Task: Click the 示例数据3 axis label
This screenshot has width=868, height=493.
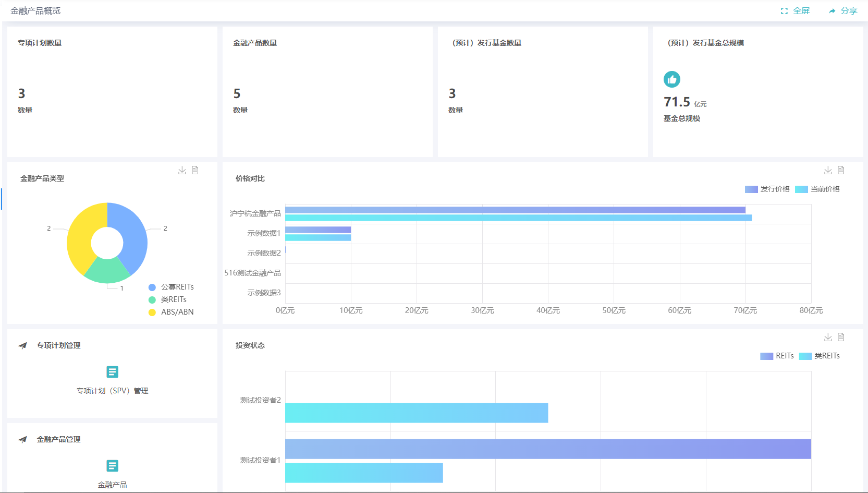Action: click(264, 293)
